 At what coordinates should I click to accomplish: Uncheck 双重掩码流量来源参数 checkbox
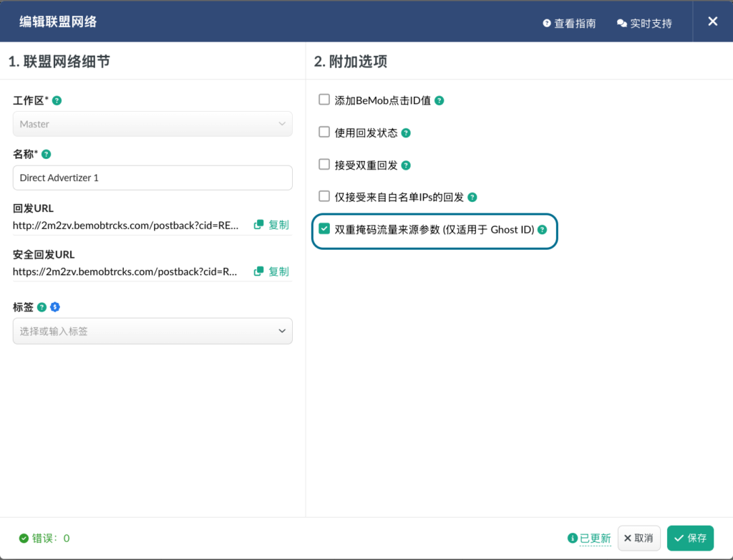(x=324, y=230)
